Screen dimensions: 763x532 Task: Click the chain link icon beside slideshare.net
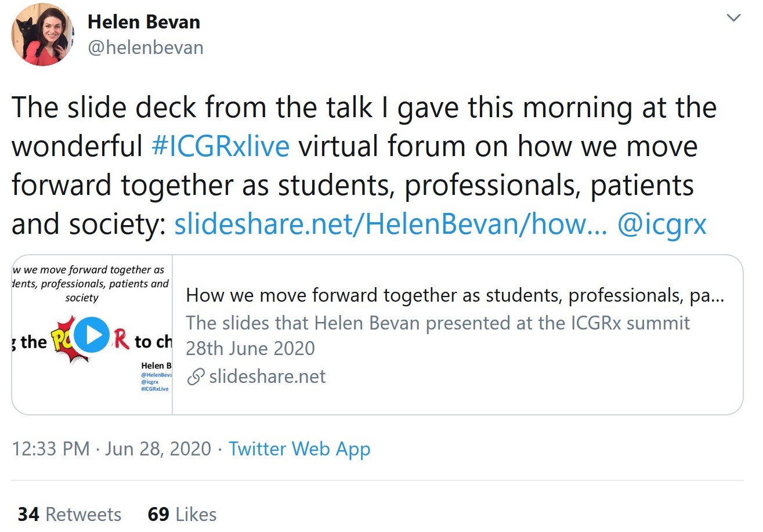(x=196, y=377)
